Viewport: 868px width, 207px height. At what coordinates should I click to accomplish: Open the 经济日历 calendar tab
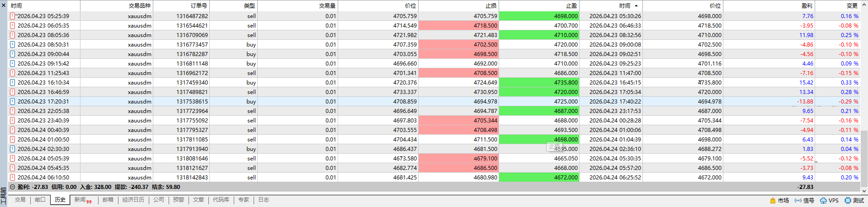click(x=133, y=200)
